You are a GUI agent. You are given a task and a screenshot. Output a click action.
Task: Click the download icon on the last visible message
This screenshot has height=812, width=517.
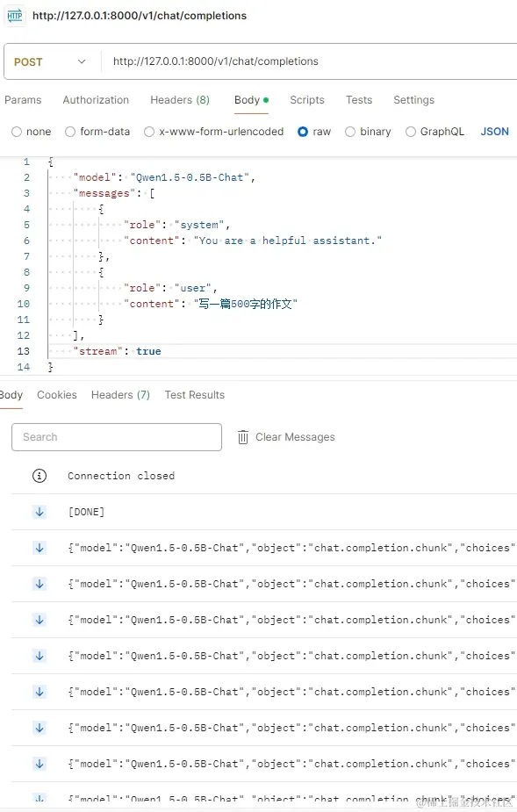pyautogui.click(x=39, y=797)
